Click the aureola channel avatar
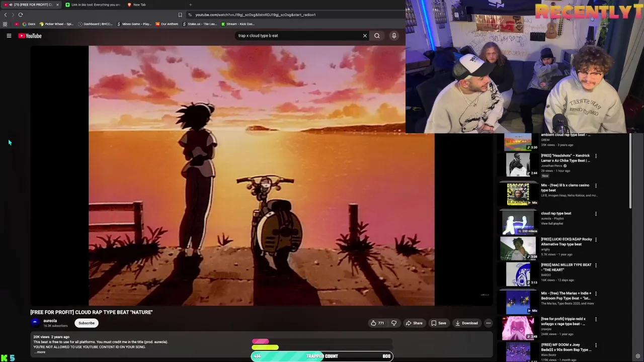 [35, 323]
